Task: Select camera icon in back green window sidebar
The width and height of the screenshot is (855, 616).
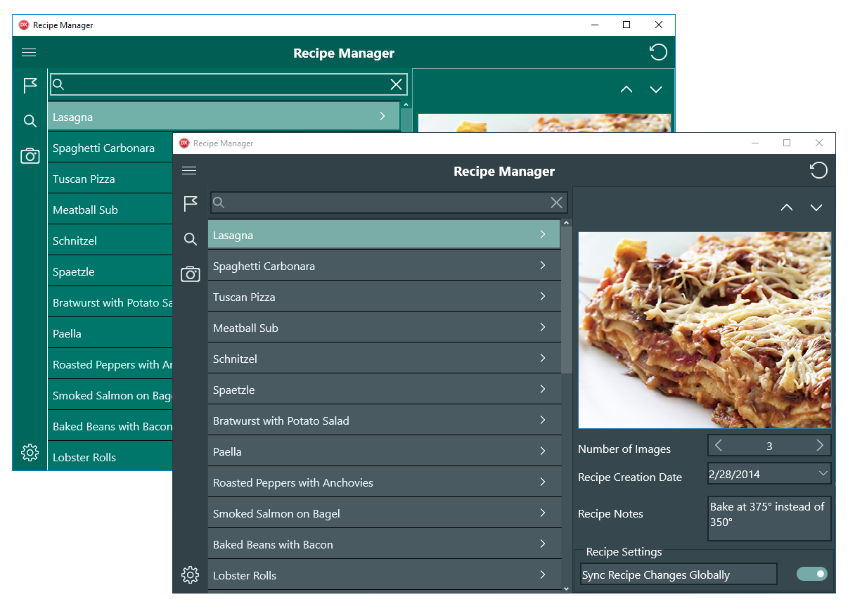Action: click(x=30, y=156)
